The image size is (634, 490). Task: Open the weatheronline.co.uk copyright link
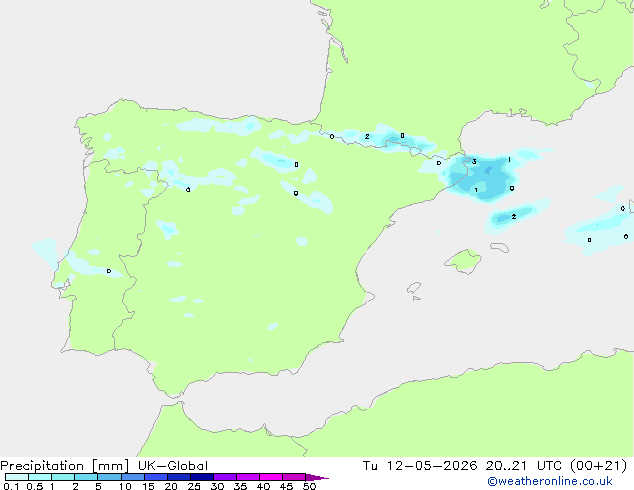point(550,481)
